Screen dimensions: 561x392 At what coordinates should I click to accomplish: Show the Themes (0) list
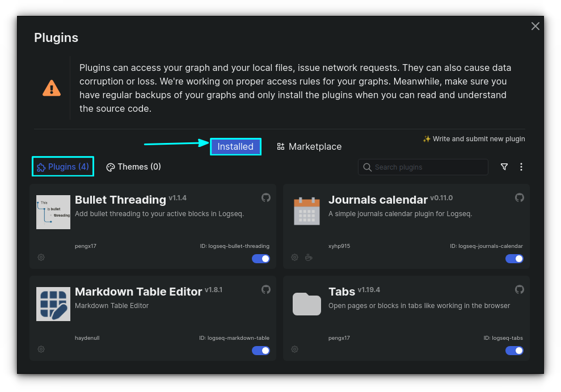[x=134, y=167]
